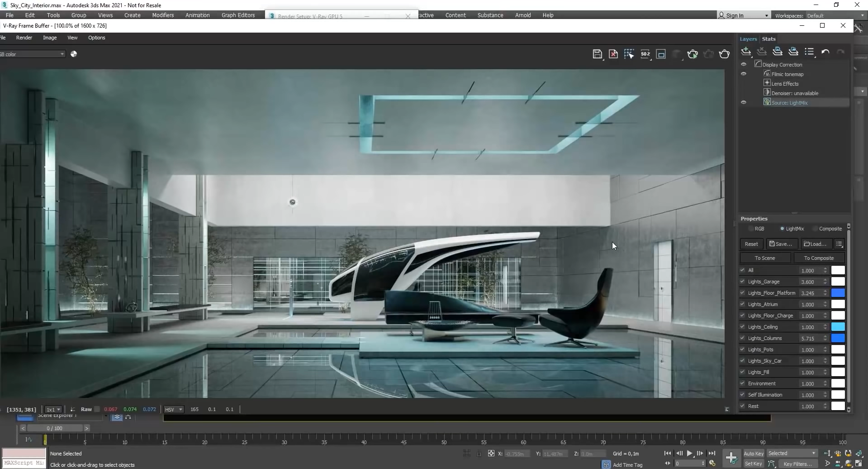Open the Modifiers menu
The width and height of the screenshot is (868, 469).
tap(163, 15)
